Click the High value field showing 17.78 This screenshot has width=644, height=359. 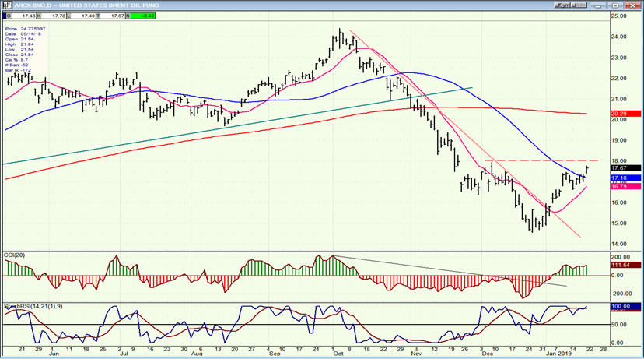tap(54, 16)
